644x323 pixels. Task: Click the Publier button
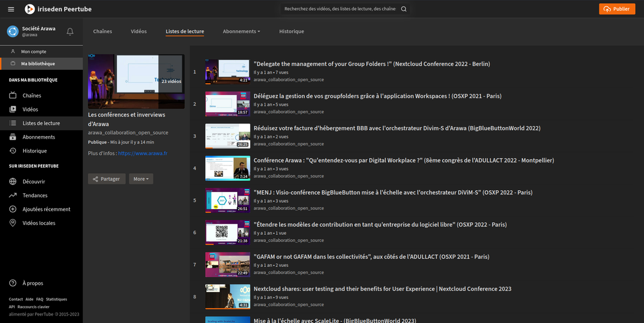click(617, 9)
